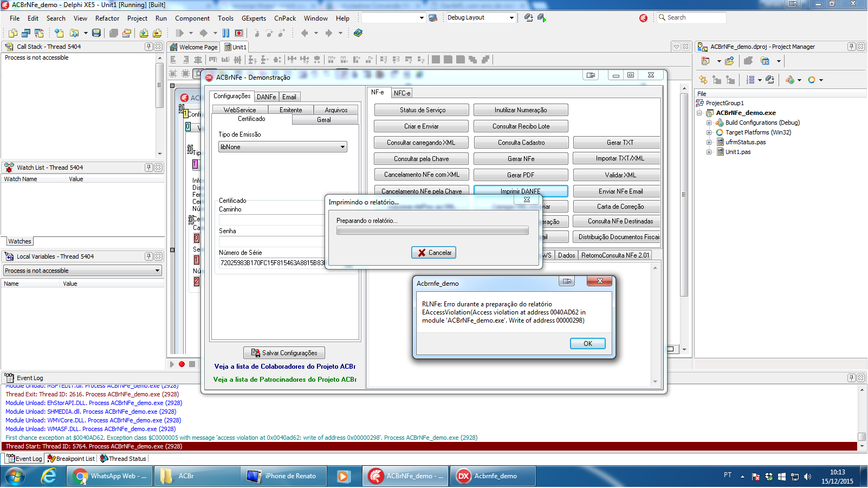868x488 pixels.
Task: Open the Refactor menu
Action: [x=107, y=18]
